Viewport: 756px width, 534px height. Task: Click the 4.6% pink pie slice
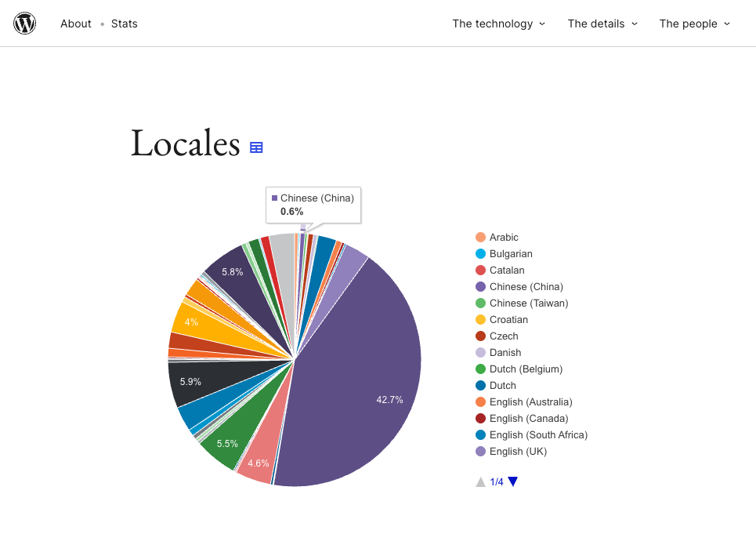point(258,461)
